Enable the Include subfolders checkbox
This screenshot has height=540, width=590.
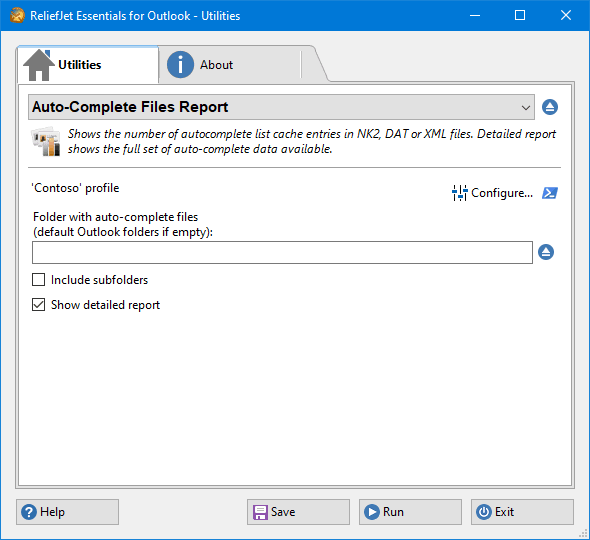[38, 280]
